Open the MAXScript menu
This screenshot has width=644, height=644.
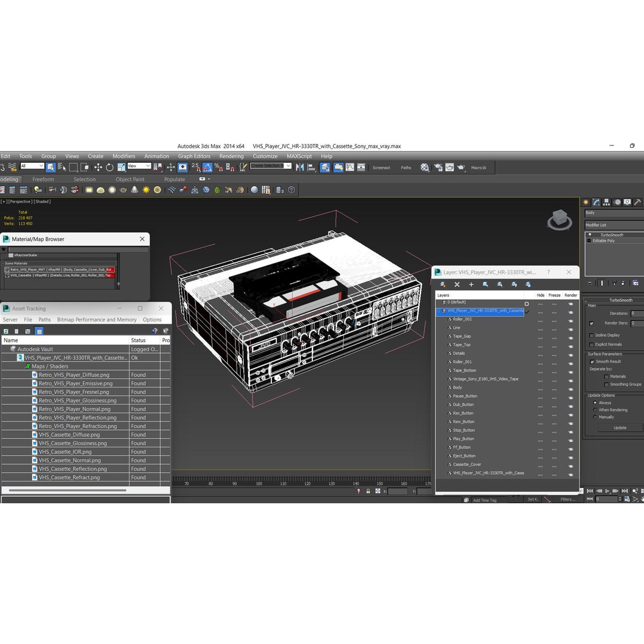(299, 156)
